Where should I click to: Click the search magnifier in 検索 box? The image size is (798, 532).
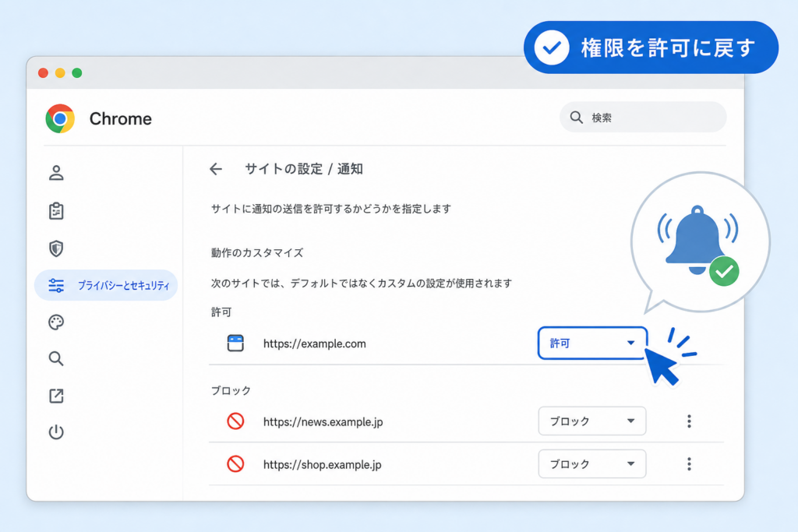coord(576,118)
